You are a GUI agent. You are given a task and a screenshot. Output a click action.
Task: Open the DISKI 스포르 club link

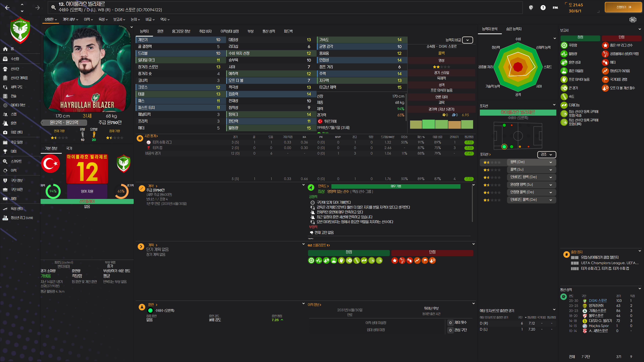click(598, 300)
